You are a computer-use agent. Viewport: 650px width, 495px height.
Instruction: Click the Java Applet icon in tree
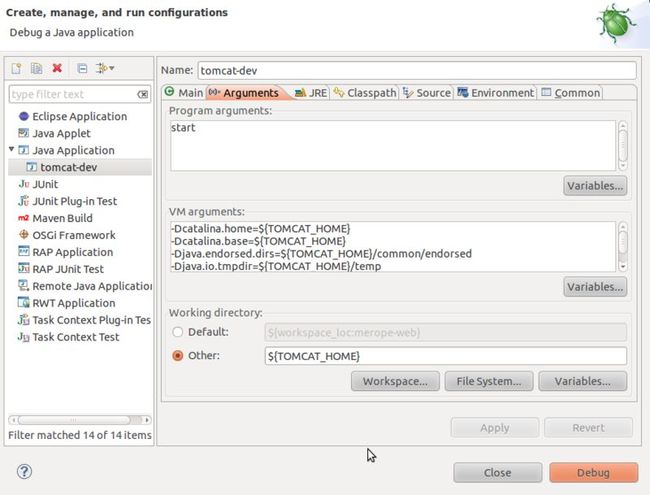(x=24, y=133)
